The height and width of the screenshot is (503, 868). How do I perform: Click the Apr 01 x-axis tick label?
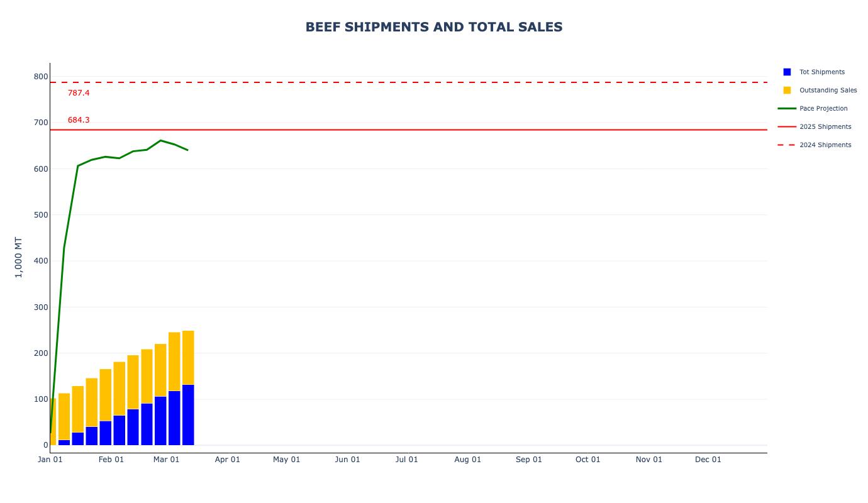[x=228, y=460]
